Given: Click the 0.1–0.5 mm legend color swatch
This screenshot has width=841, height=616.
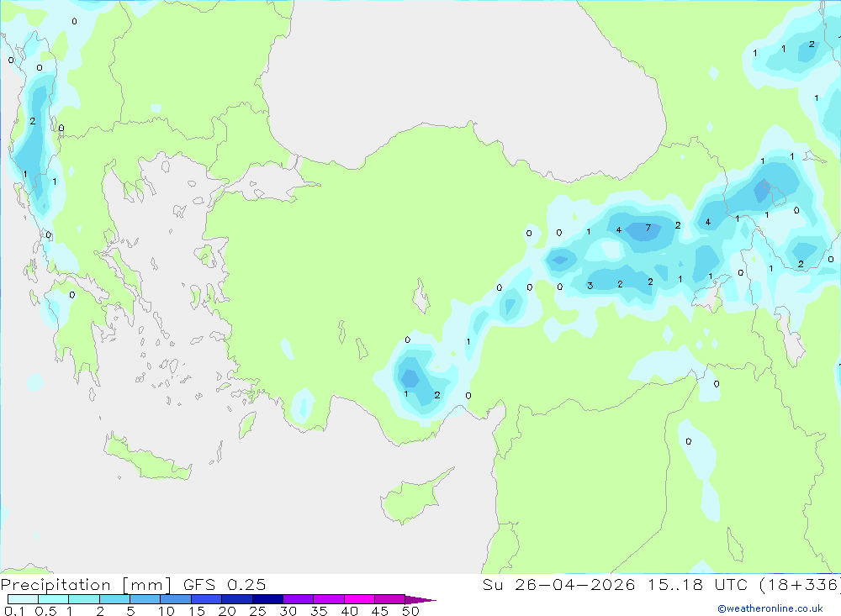Looking at the screenshot, I should (23, 599).
